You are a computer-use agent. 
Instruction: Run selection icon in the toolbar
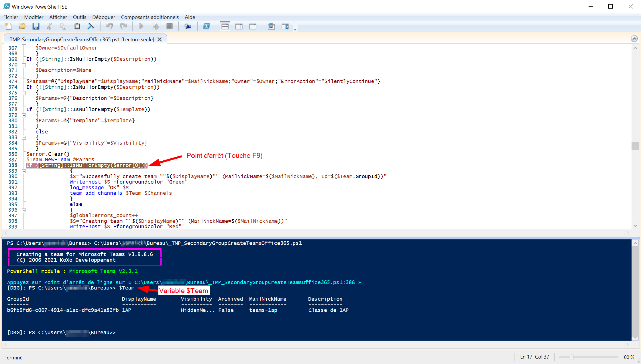point(155,26)
